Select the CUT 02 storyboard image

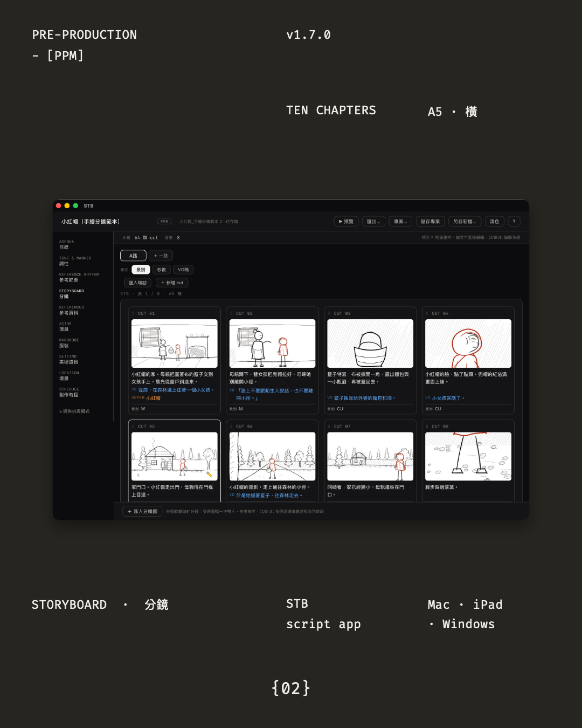tap(273, 344)
